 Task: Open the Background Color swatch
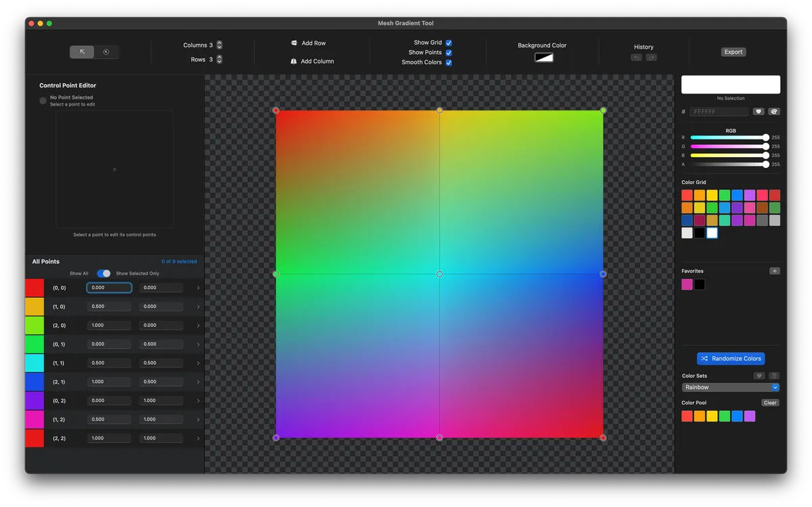[x=544, y=58]
